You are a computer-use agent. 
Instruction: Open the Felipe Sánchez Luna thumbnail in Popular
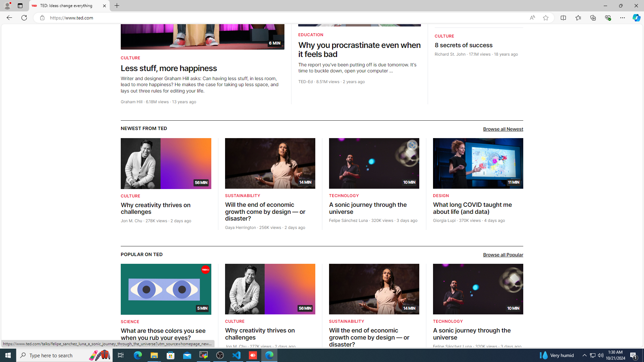tap(478, 289)
